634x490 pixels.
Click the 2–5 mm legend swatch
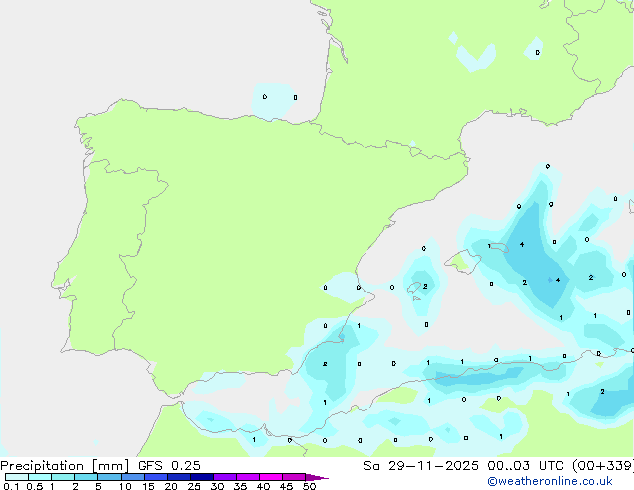coord(86,477)
